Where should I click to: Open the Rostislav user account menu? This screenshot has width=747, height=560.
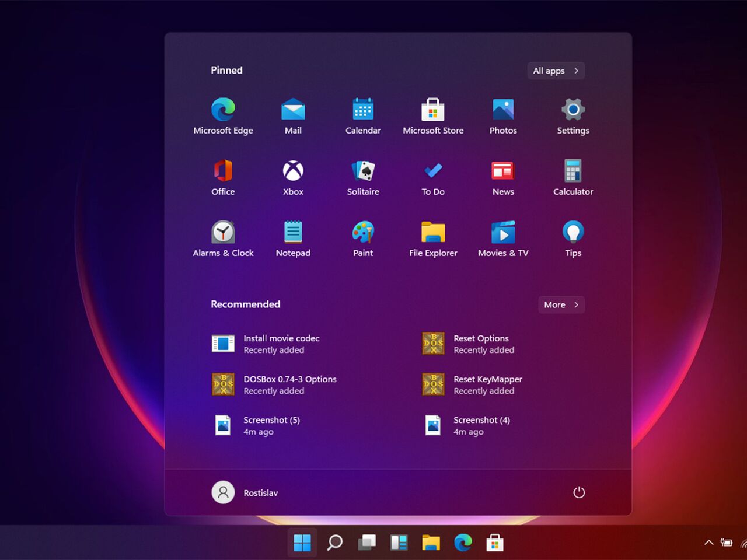[x=245, y=492]
